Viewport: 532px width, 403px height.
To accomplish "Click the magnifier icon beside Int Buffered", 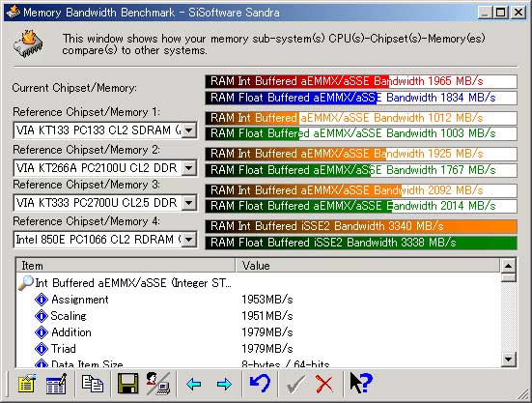I will click(x=26, y=283).
